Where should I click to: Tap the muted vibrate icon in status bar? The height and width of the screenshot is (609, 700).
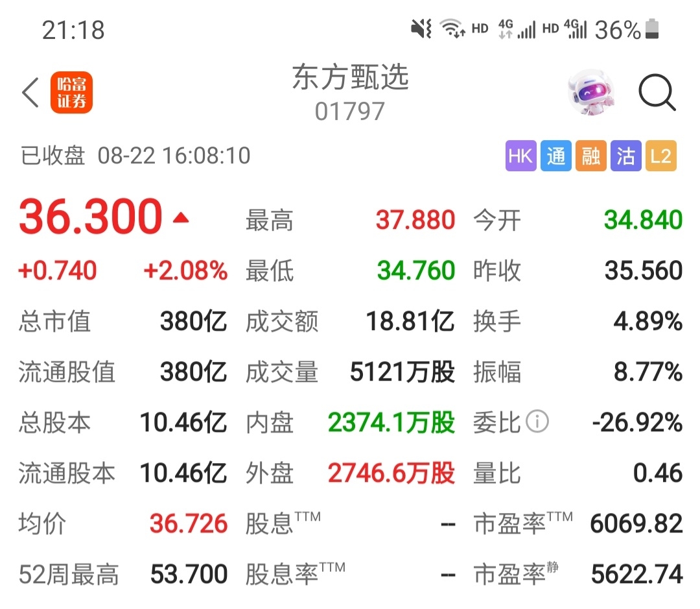pyautogui.click(x=421, y=29)
